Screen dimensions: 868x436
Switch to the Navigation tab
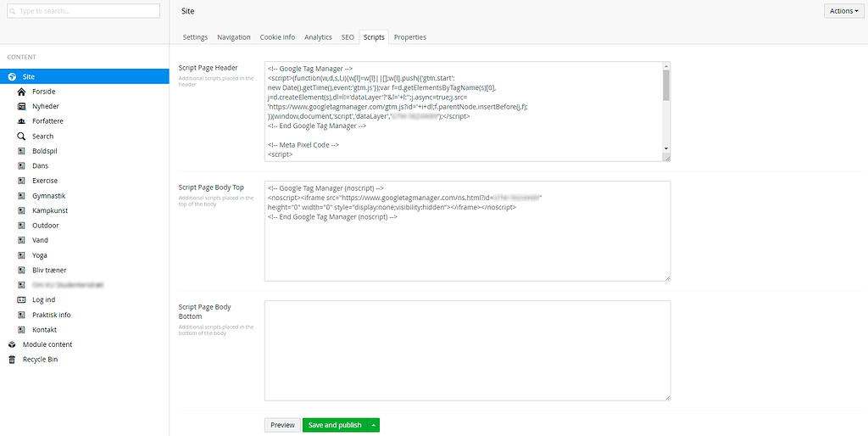coord(234,37)
